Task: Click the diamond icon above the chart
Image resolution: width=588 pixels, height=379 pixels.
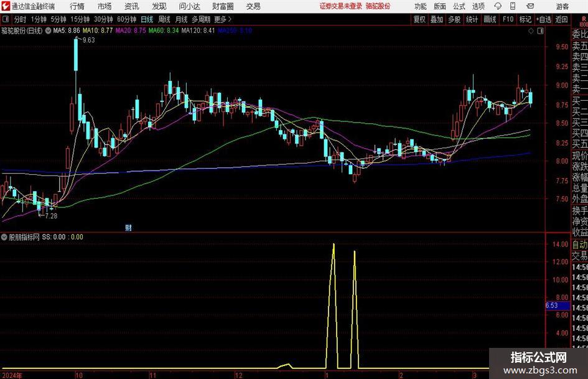Action: coord(531,31)
